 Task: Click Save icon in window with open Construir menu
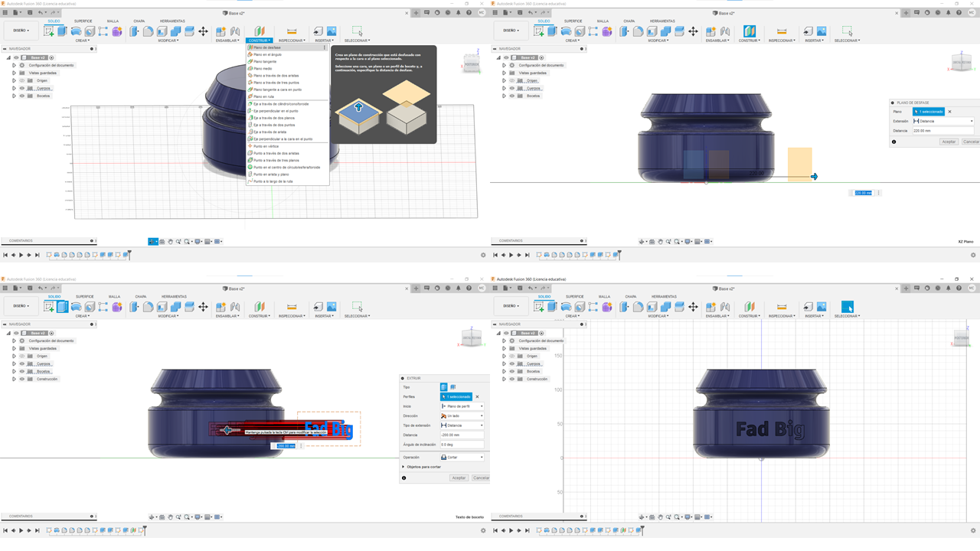[29, 13]
